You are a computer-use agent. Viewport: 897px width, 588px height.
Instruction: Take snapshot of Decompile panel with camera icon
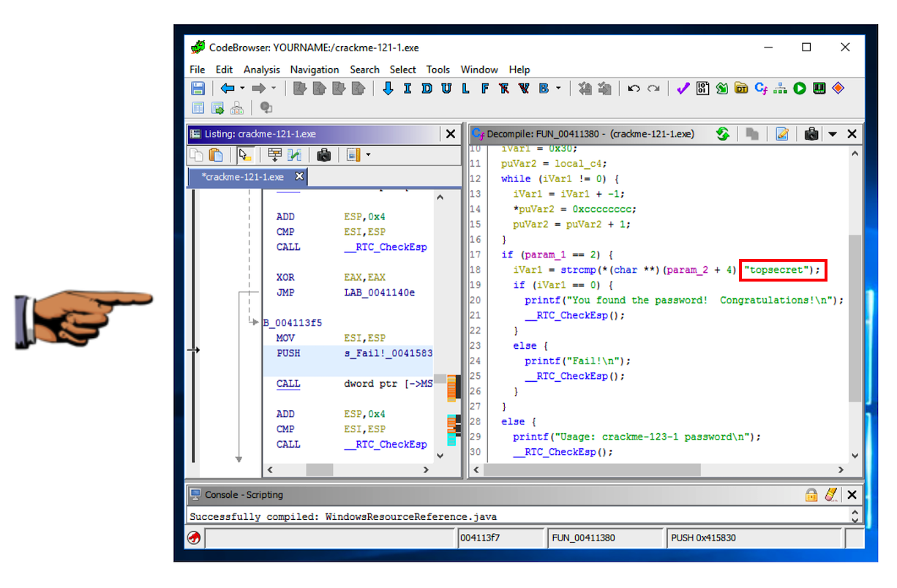[811, 135]
